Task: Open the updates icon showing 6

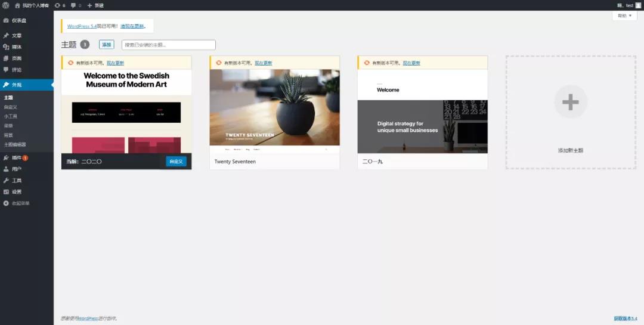Action: pyautogui.click(x=60, y=5)
